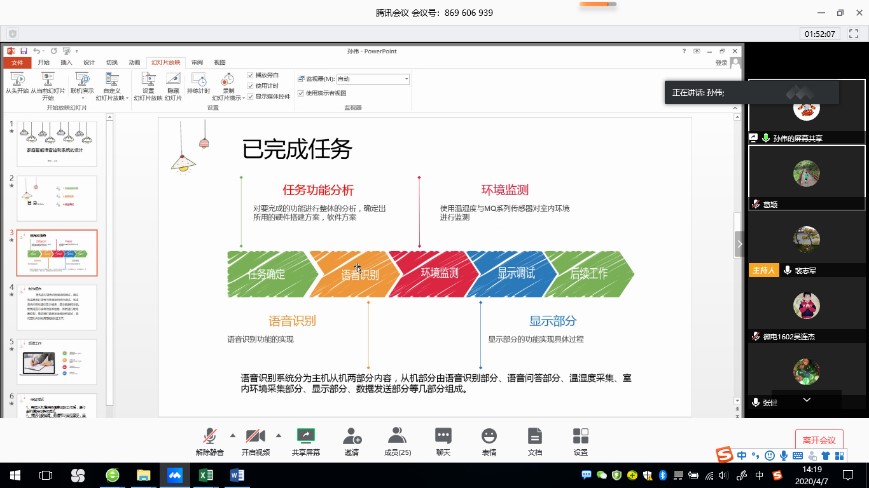Viewport: 869px width, 488px height.
Task: Expand audio options arrow beside 解除静音
Action: tap(233, 436)
